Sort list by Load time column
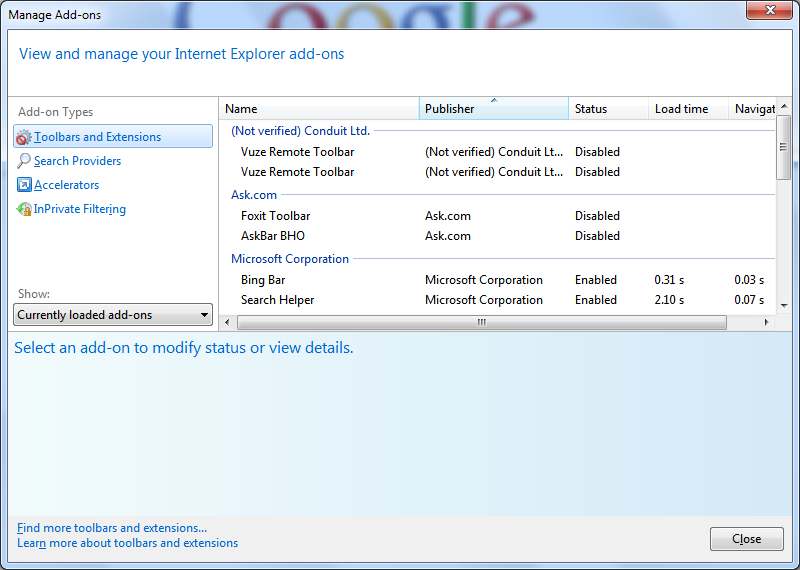The width and height of the screenshot is (800, 570). pos(688,109)
